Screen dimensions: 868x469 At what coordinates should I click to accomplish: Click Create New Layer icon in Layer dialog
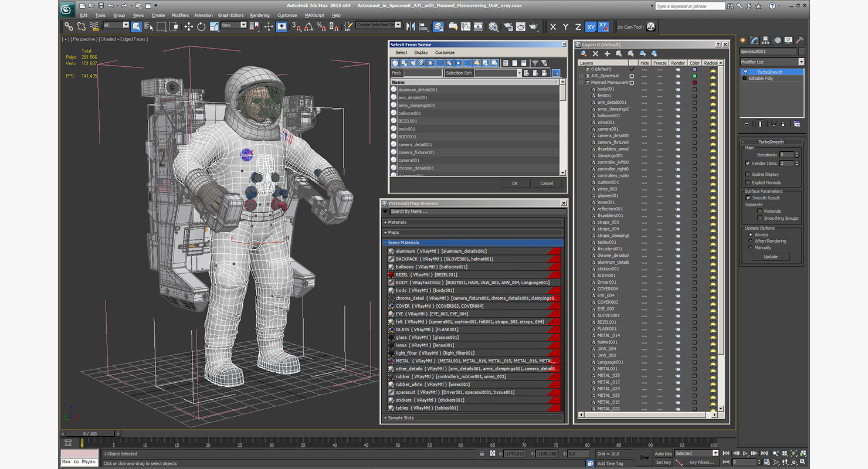tap(584, 53)
